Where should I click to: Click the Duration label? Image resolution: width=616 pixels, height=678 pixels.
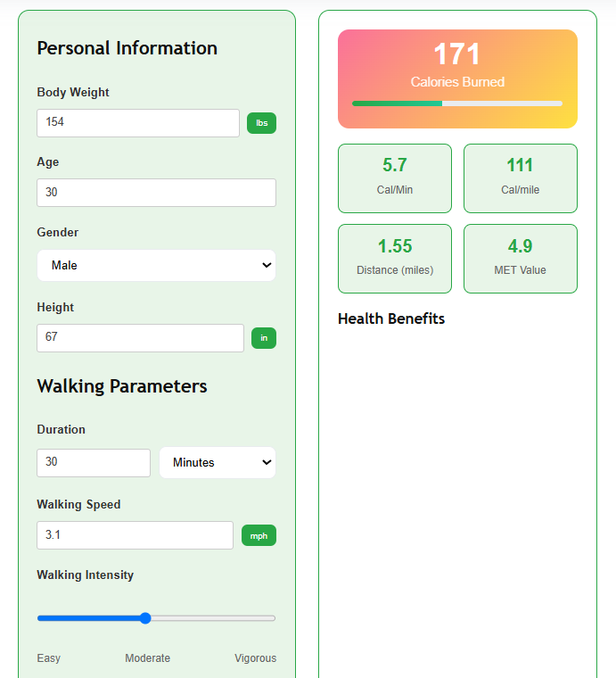click(x=61, y=429)
